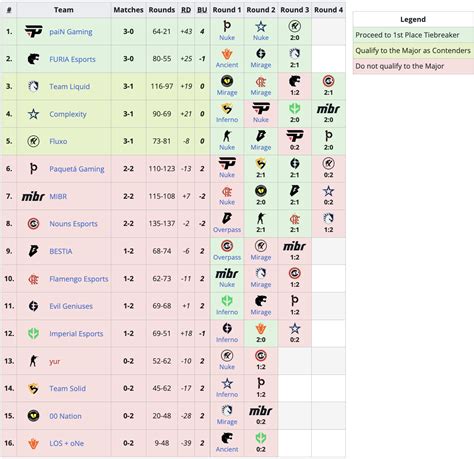Click the Imperial Esports green logo in row 12
This screenshot has width=474, height=459.
(33, 333)
